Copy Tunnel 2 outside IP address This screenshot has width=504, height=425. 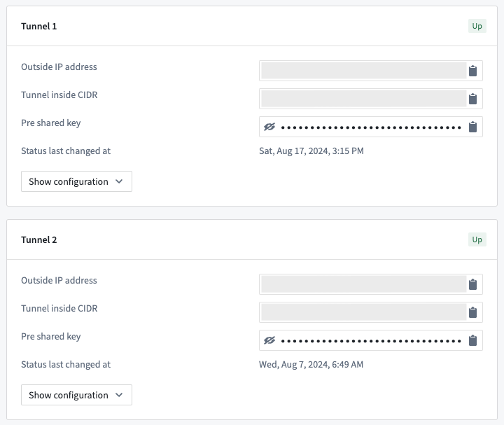click(473, 284)
